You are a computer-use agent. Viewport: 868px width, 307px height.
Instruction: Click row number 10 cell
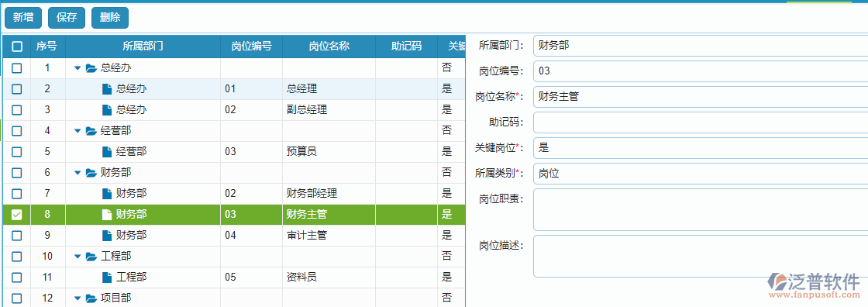pyautogui.click(x=47, y=256)
